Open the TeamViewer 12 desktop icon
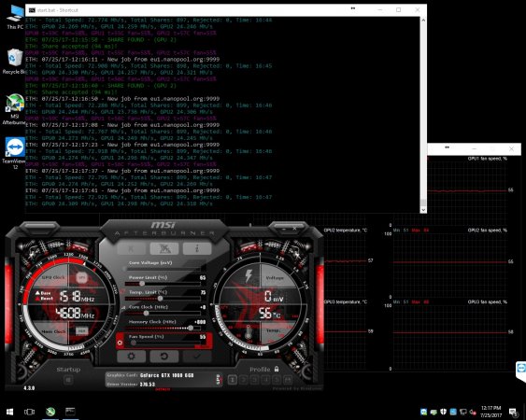 (14, 153)
